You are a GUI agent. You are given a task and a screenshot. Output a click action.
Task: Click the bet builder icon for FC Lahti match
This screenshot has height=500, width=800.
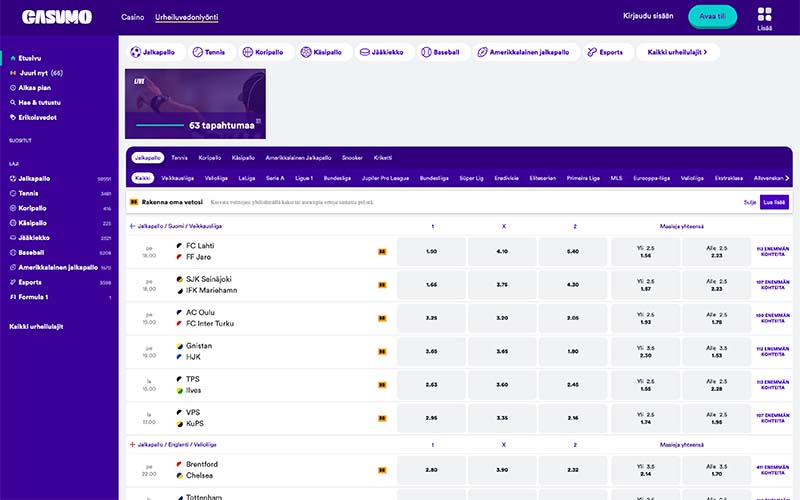[382, 252]
